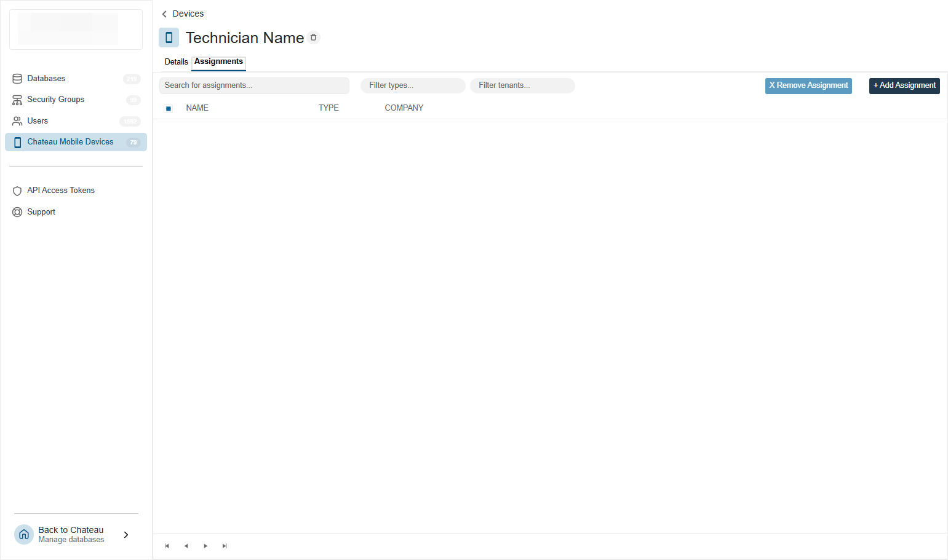Switch to the Details tab
This screenshot has width=948, height=560.
177,62
